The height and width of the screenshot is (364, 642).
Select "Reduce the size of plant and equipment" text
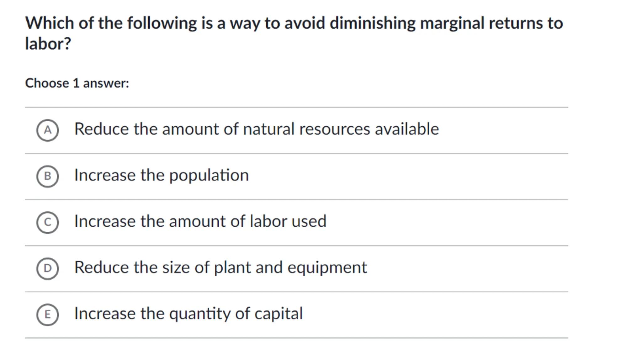tap(220, 267)
